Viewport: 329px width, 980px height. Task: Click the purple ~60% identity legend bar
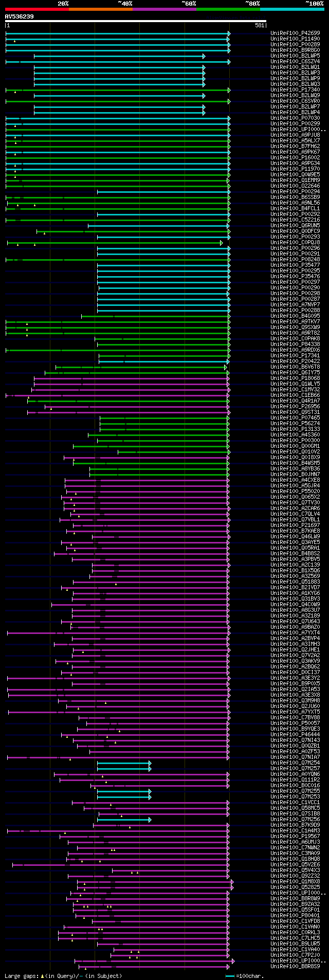164,9
